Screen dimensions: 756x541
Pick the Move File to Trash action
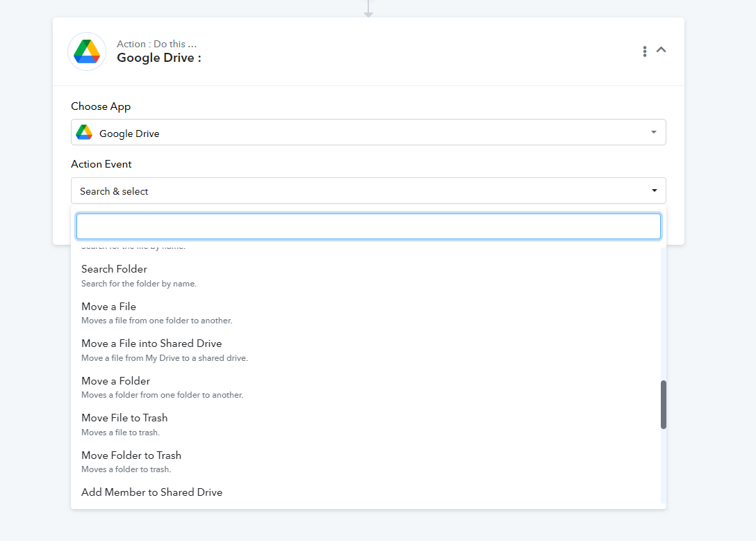tap(368, 425)
